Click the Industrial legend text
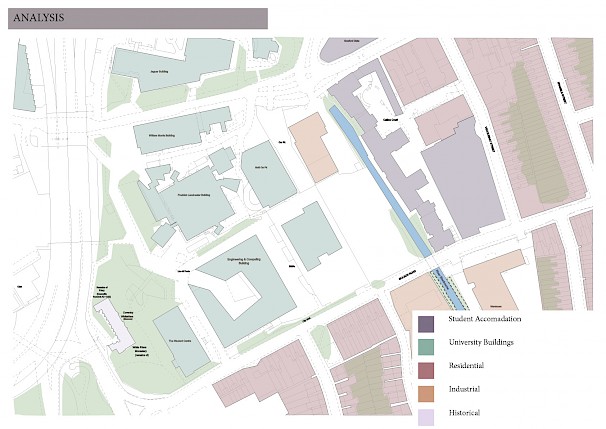 466,389
